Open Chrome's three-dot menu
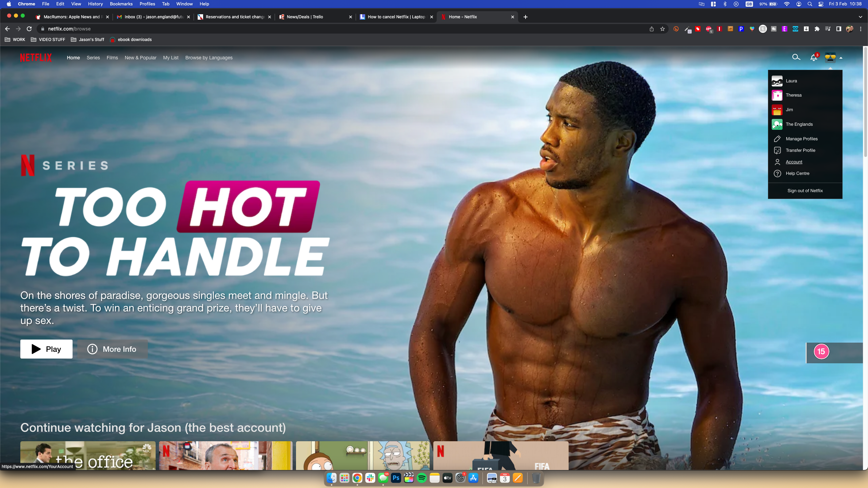The height and width of the screenshot is (488, 868). pos(861,29)
